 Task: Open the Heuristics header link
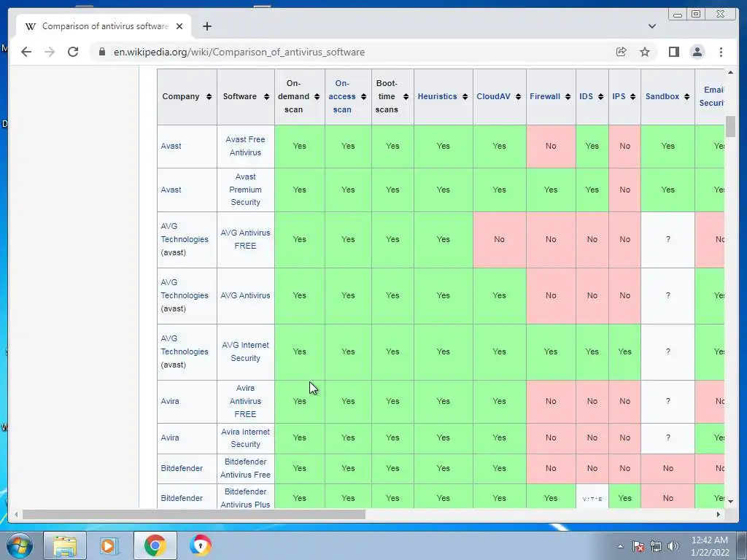coord(437,96)
